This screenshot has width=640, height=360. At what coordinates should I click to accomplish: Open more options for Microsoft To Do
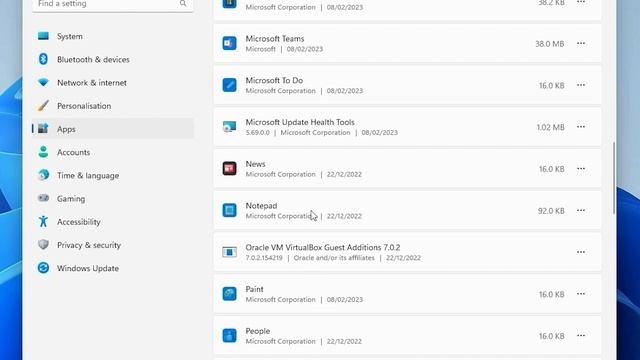pyautogui.click(x=581, y=85)
